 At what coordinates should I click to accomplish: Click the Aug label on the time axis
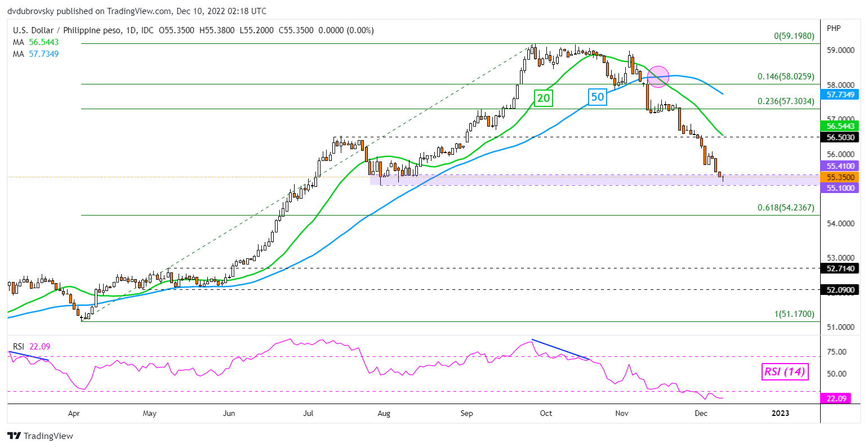coord(384,414)
